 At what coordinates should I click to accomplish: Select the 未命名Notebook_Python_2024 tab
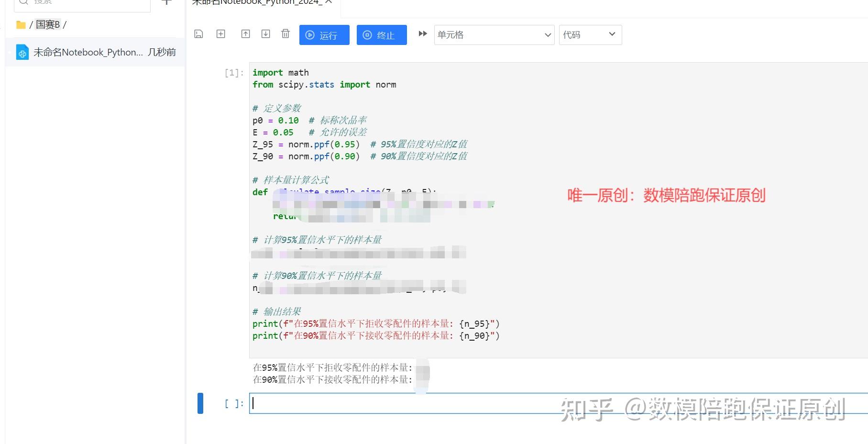[257, 3]
